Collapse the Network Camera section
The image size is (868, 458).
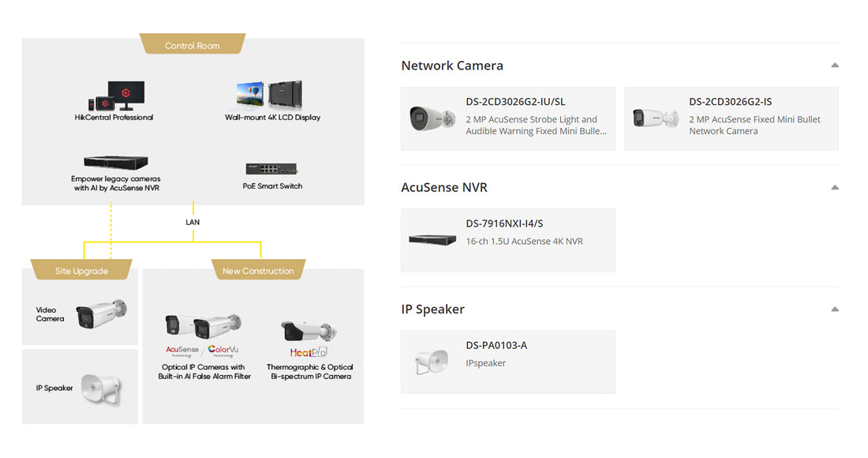[835, 66]
